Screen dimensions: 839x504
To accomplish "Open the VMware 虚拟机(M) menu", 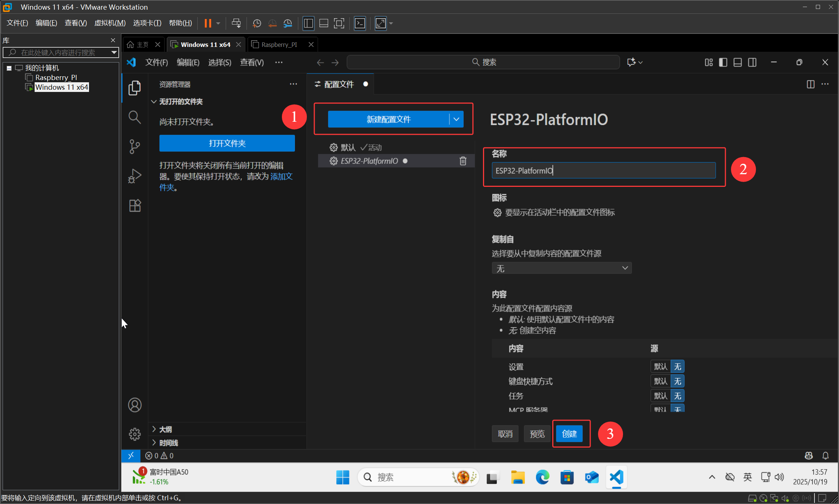I will point(110,23).
